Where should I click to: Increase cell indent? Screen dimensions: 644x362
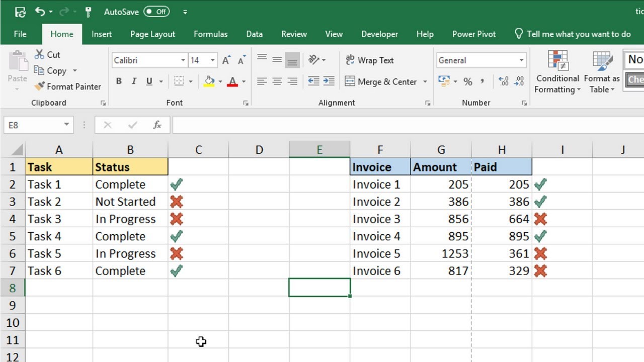[329, 81]
